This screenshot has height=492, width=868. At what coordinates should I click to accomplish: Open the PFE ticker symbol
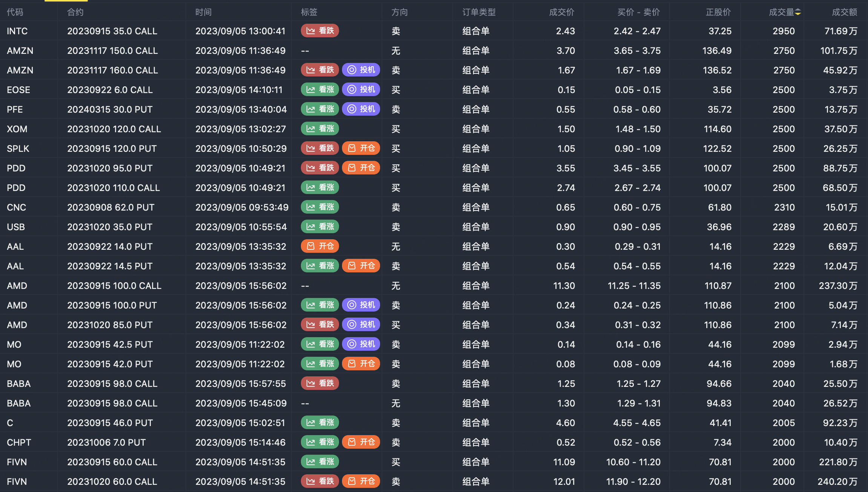[15, 109]
